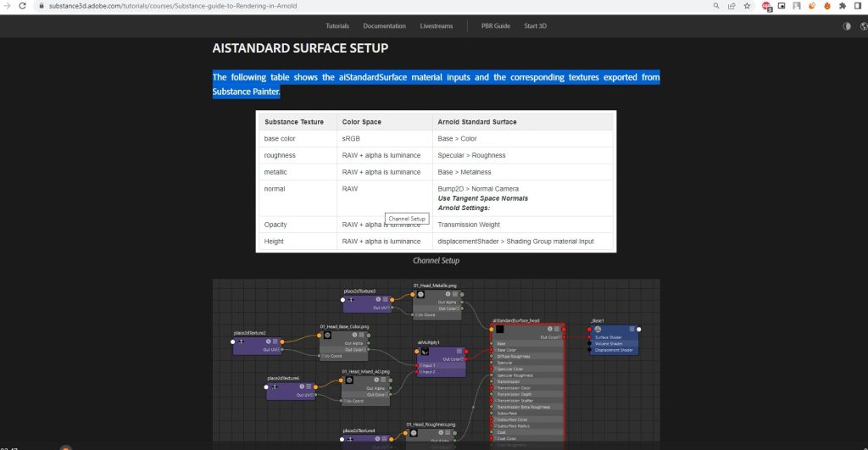Click the 01_Head_Metallic.png node
Image resolution: width=868 pixels, height=450 pixels.
click(438, 304)
